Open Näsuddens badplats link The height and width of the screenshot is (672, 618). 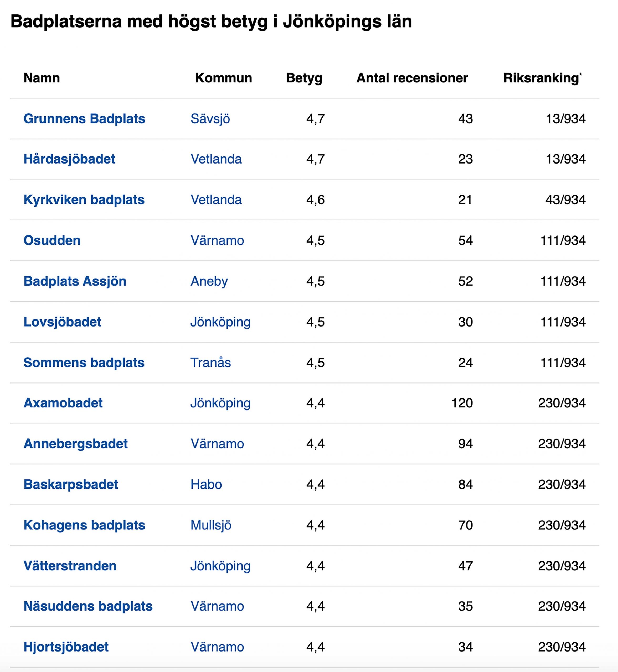(88, 606)
